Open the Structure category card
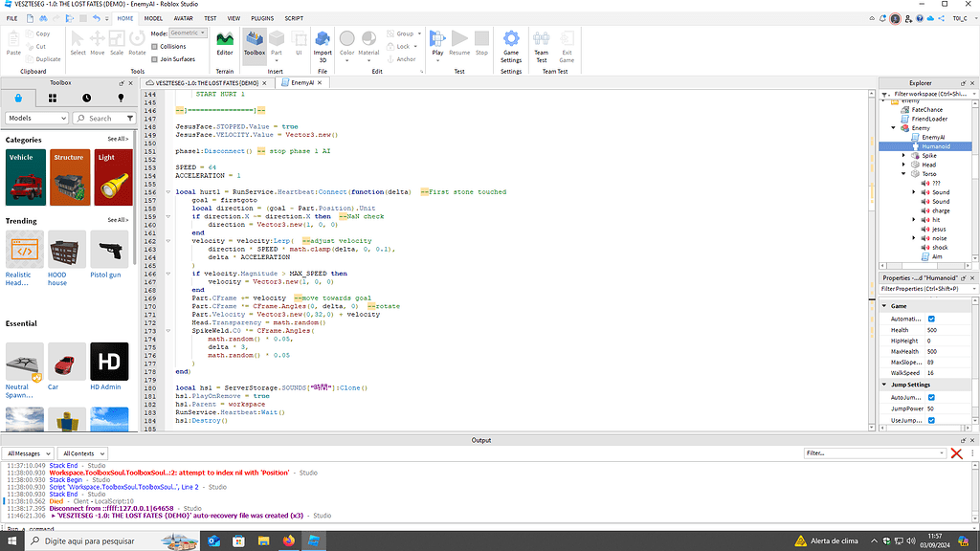The image size is (980, 551). point(70,177)
